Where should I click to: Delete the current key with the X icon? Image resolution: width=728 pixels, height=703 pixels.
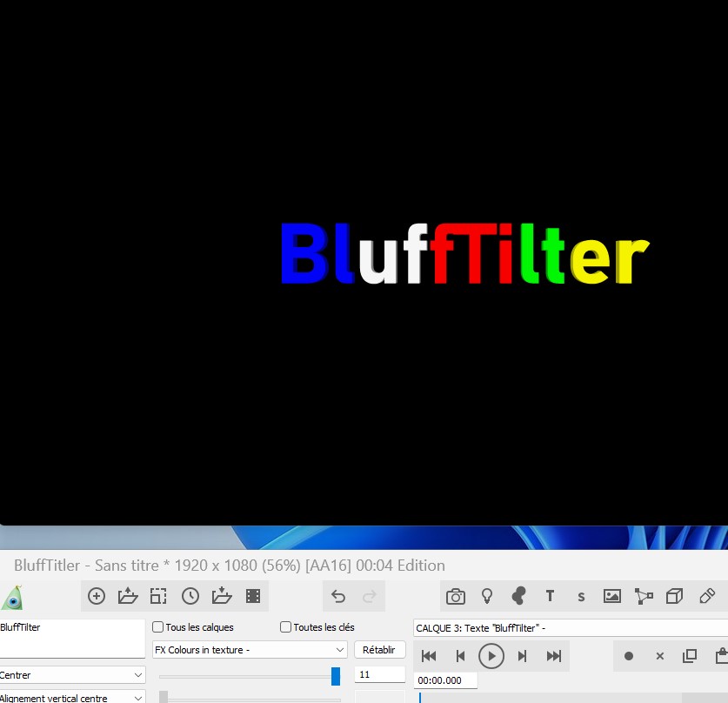pos(660,656)
